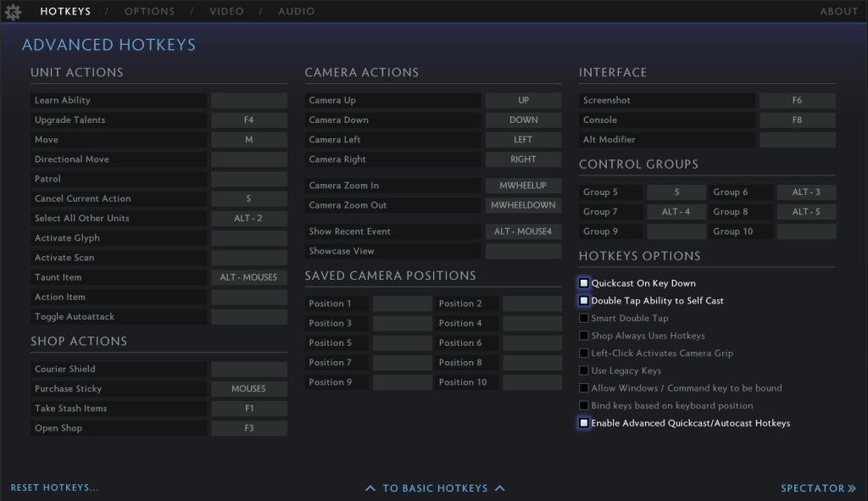Rebind the Upgrade Talents F4 key
Viewport: 868px width, 501px height.
[248, 120]
